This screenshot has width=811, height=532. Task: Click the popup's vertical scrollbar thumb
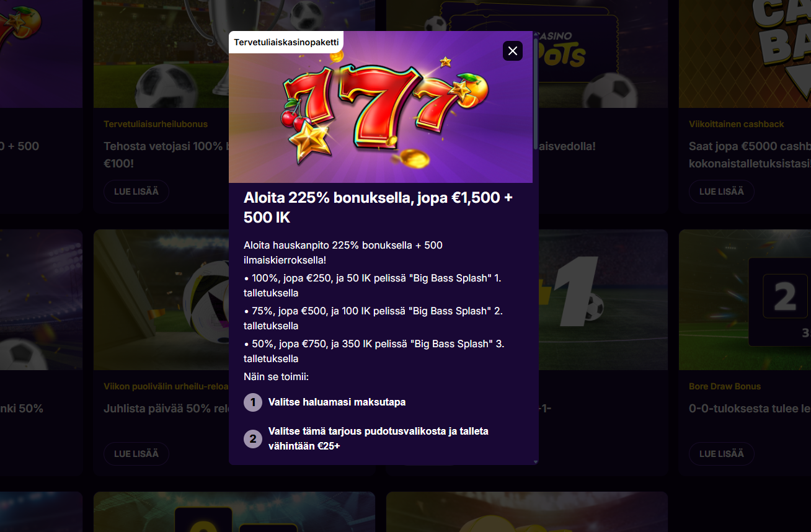(x=536, y=94)
